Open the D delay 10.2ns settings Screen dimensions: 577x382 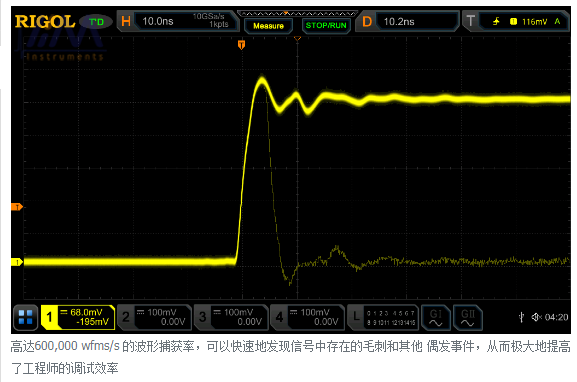(408, 21)
